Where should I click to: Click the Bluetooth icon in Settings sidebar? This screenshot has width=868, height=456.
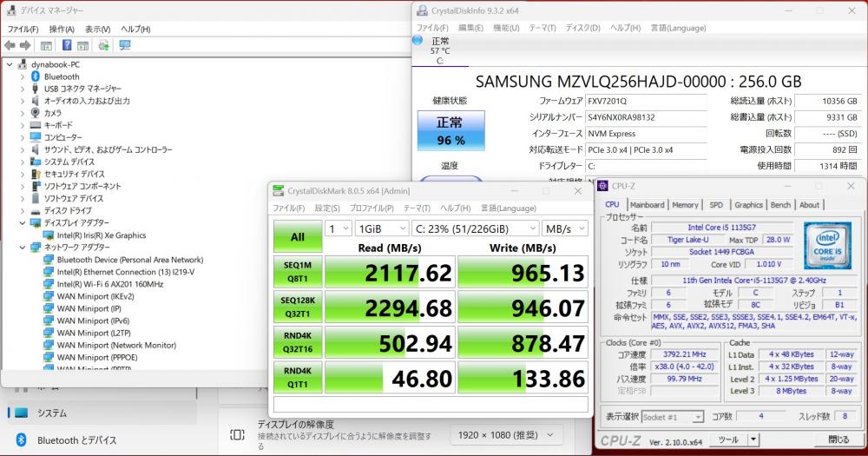[x=22, y=440]
